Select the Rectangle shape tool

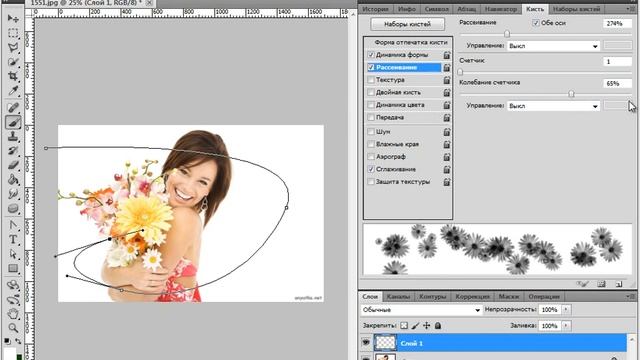click(13, 268)
